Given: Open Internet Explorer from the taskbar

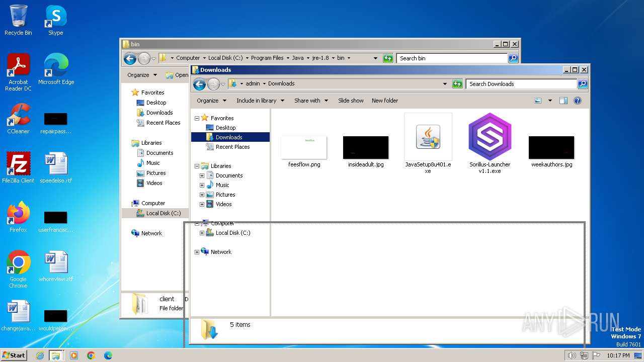Looking at the screenshot, I should pos(40,355).
